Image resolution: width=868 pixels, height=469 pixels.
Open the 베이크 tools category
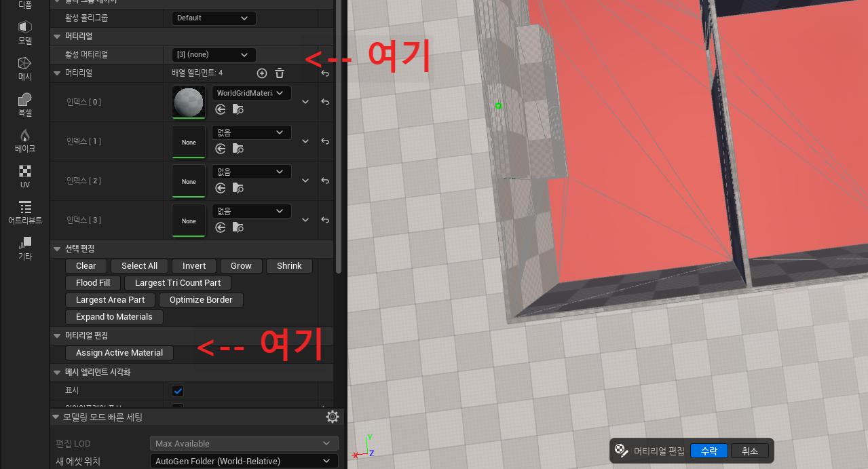[x=25, y=140]
